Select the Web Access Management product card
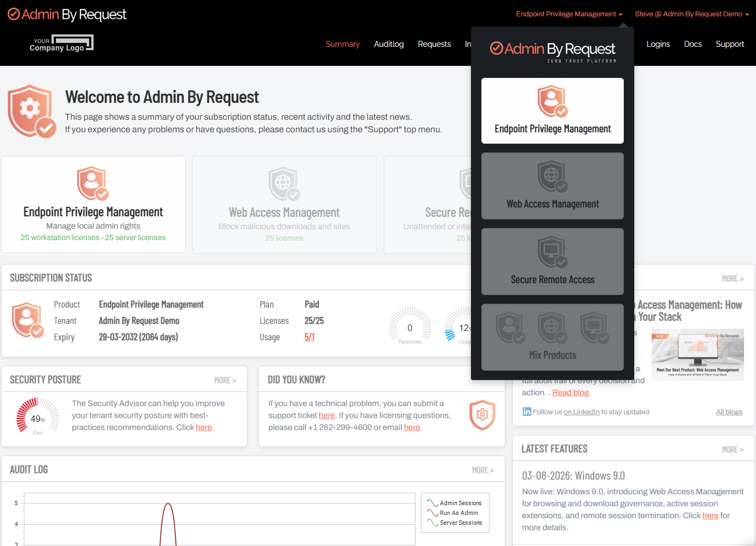The width and height of the screenshot is (756, 546). coord(284,205)
